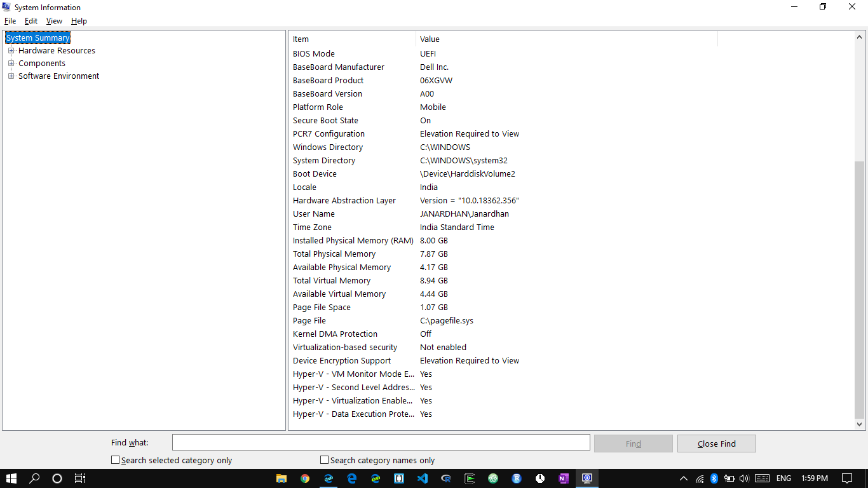Click the Close Find button
Image resolution: width=868 pixels, height=488 pixels.
[717, 444]
